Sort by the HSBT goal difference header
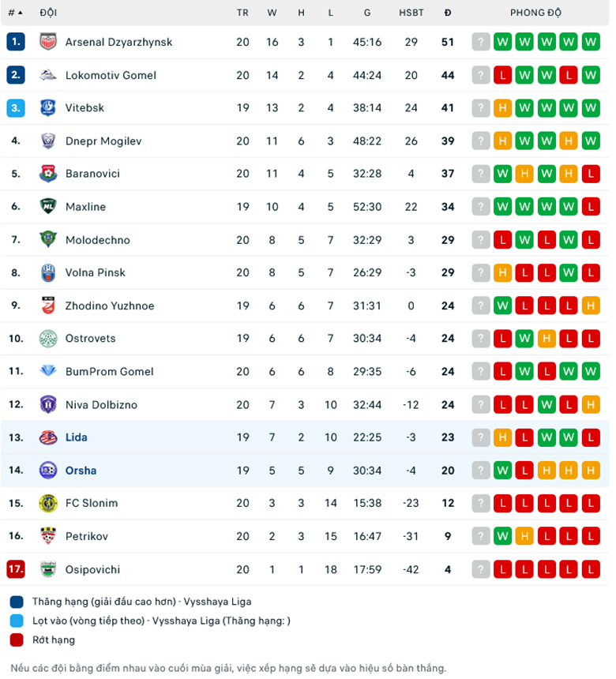Viewport: 616px width, 679px height. [x=411, y=13]
